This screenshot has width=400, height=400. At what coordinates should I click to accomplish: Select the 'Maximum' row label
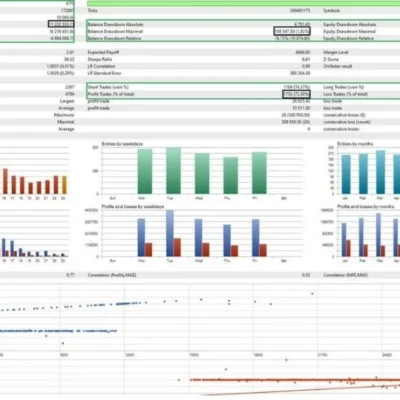point(64,115)
